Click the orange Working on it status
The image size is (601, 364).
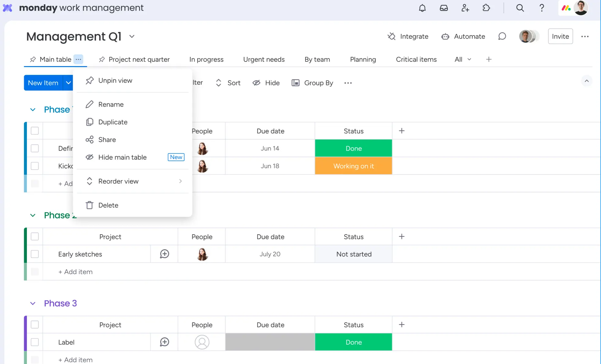pyautogui.click(x=353, y=166)
